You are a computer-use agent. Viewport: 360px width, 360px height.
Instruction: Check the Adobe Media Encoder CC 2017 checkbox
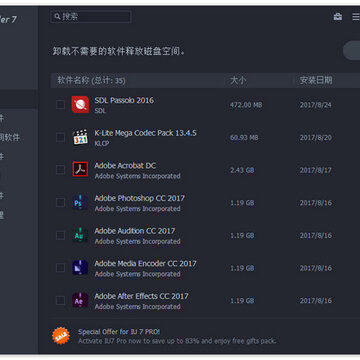coord(60,268)
